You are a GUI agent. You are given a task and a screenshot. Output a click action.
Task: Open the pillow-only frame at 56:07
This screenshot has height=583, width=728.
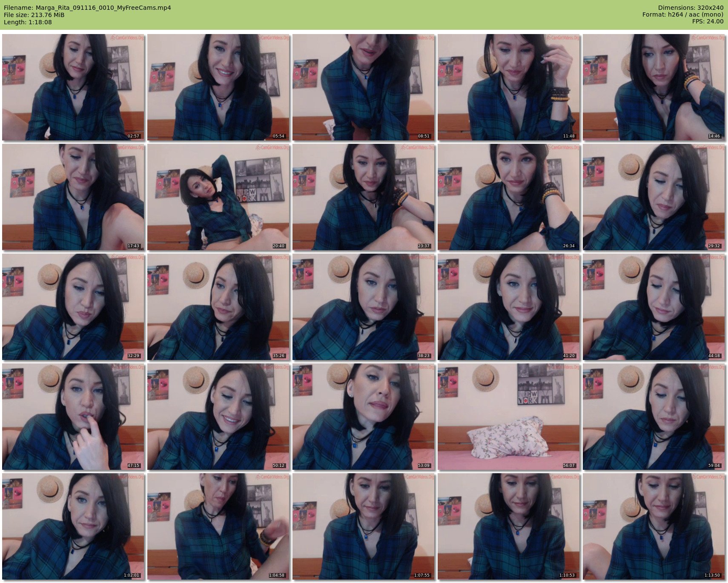click(508, 417)
